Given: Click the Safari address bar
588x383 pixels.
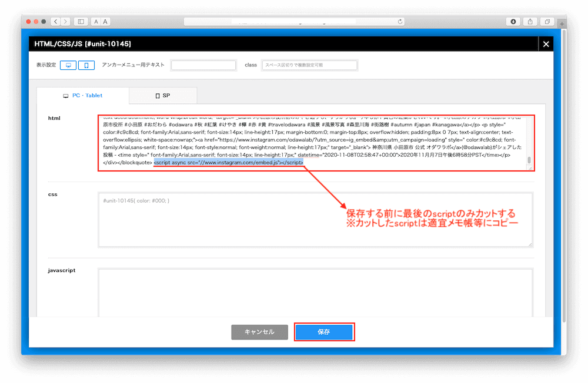Looking at the screenshot, I should (294, 22).
